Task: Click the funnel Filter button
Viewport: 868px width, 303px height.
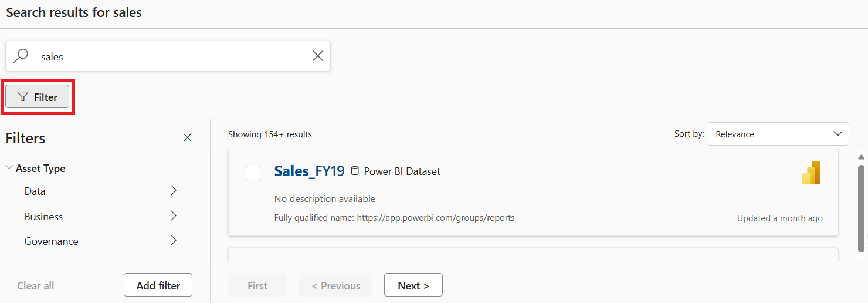Action: (38, 97)
